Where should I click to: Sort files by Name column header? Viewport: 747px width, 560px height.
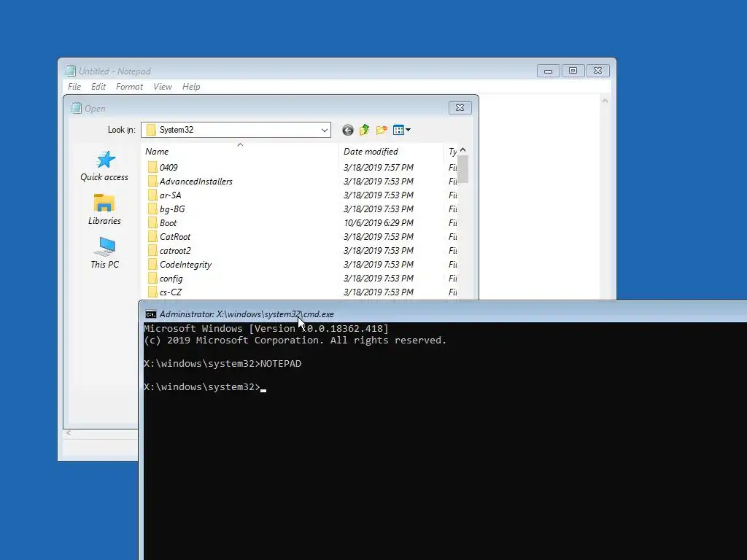coord(240,152)
